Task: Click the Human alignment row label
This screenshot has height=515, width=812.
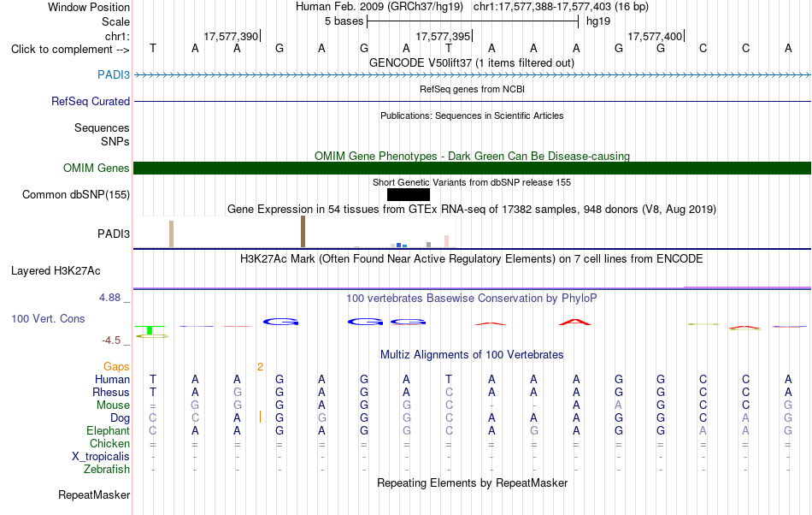Action: (x=112, y=379)
